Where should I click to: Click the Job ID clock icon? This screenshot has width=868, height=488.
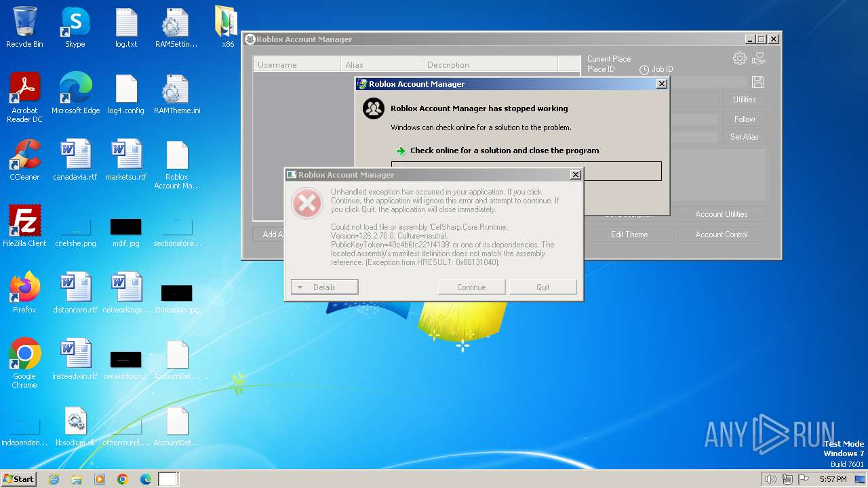point(644,69)
